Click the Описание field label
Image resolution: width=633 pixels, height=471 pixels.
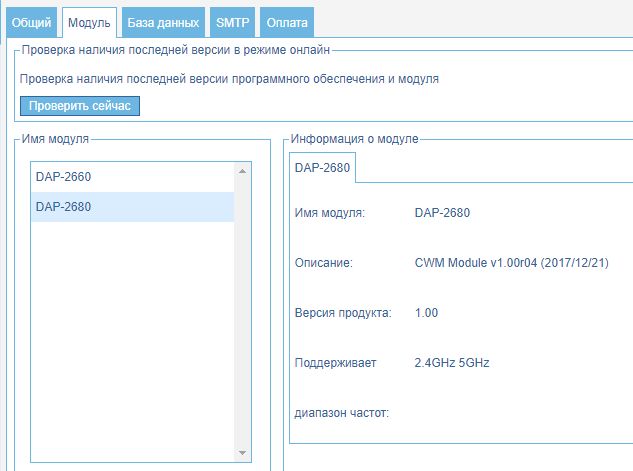pyautogui.click(x=325, y=263)
